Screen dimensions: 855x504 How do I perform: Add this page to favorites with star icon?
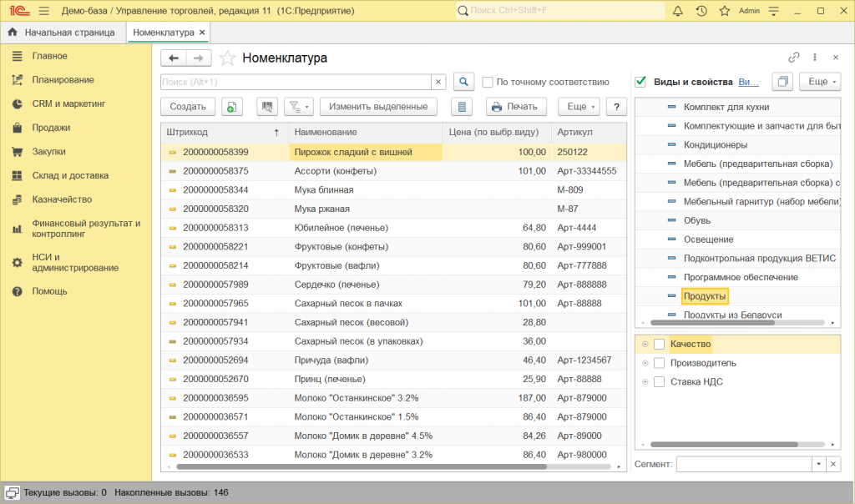(x=227, y=58)
